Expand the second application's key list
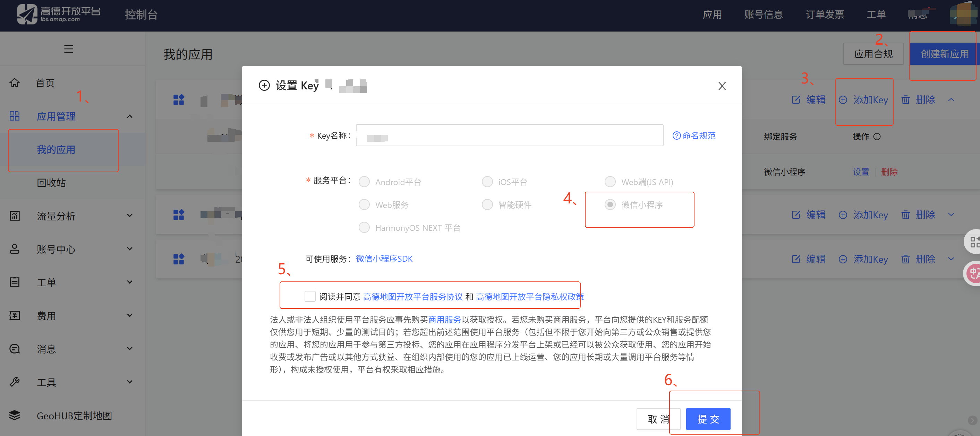 tap(951, 215)
